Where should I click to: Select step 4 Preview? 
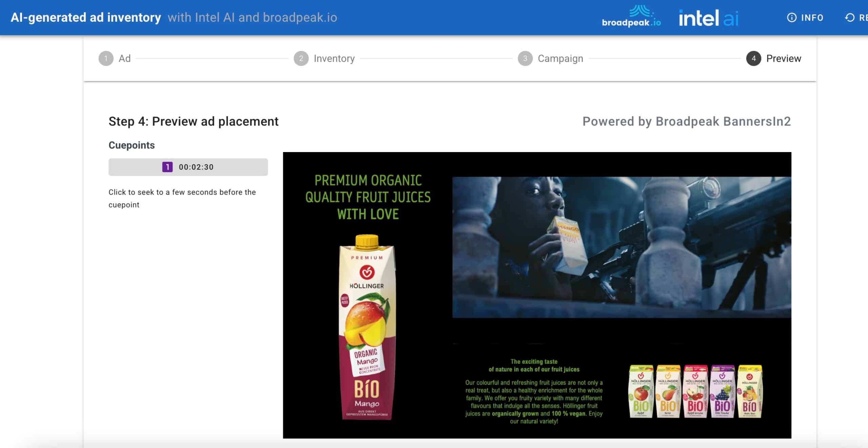(x=774, y=58)
